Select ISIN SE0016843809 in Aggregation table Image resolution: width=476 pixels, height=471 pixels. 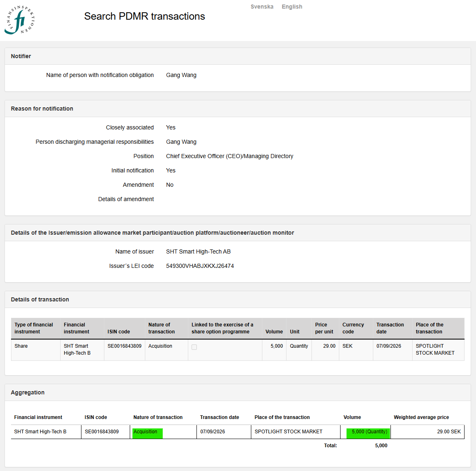(102, 432)
